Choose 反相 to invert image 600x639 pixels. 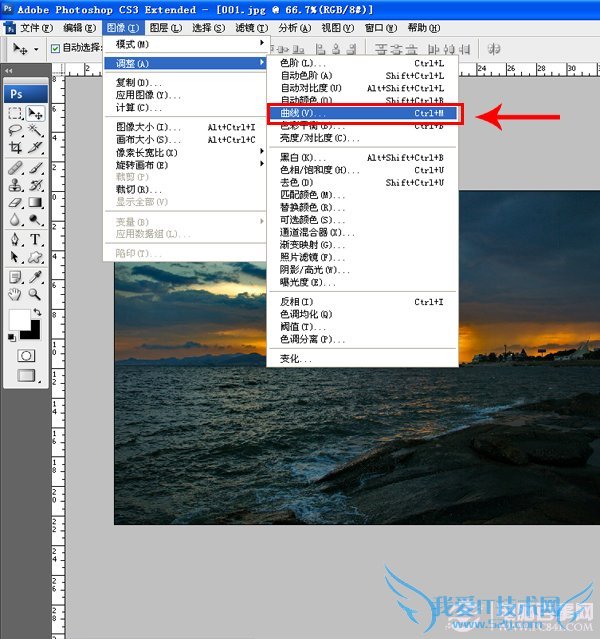[x=362, y=302]
